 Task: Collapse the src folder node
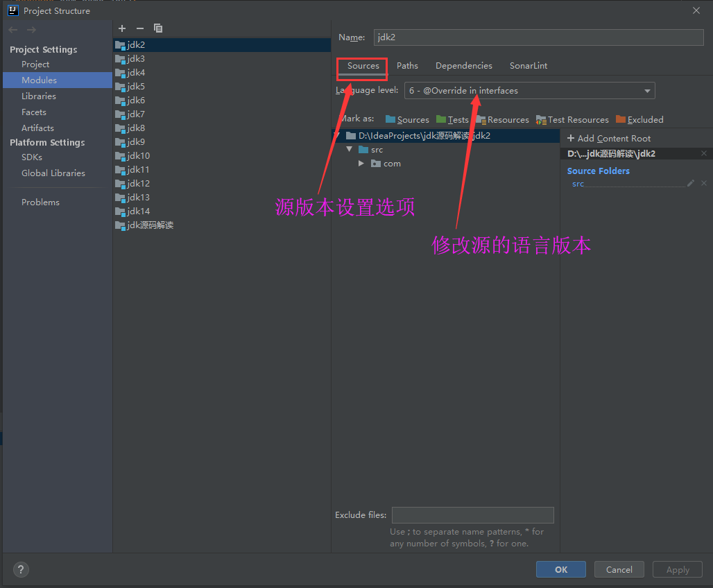click(350, 149)
